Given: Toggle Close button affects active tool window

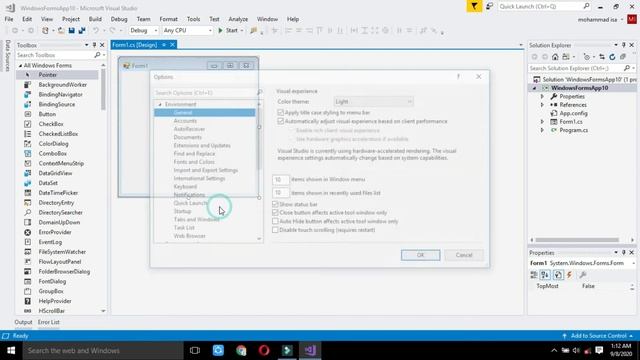Looking at the screenshot, I should (276, 213).
